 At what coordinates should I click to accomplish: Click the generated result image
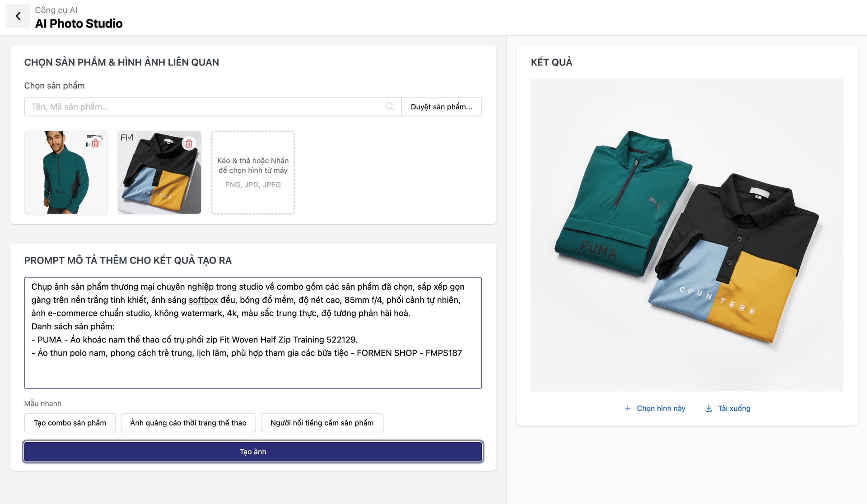point(687,235)
